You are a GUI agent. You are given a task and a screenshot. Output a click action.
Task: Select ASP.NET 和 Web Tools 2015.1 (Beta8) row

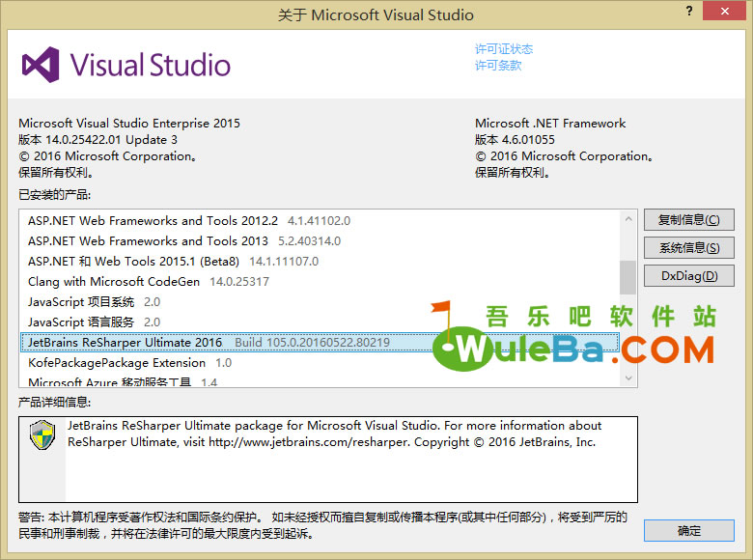tap(320, 262)
